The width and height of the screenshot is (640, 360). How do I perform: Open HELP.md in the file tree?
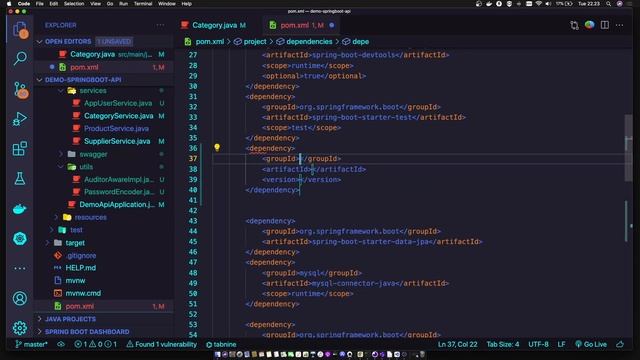(80, 268)
